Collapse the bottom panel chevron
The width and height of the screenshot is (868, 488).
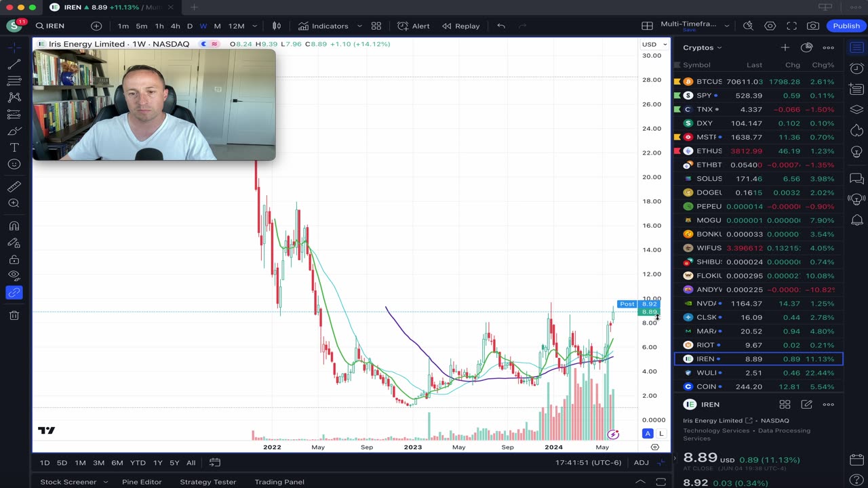pyautogui.click(x=640, y=482)
